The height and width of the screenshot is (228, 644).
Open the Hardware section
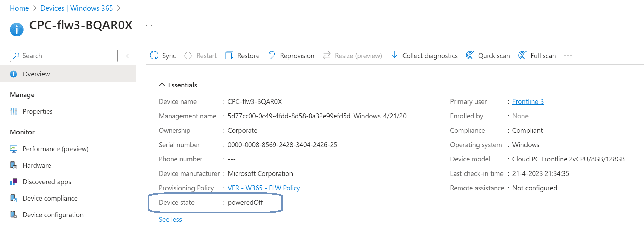pos(37,165)
